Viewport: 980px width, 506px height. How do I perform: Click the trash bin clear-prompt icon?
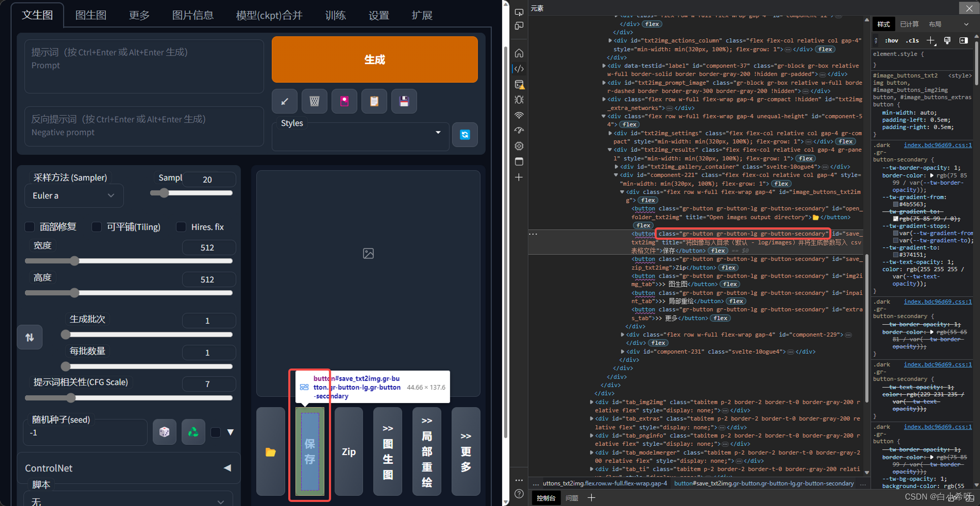(x=315, y=101)
